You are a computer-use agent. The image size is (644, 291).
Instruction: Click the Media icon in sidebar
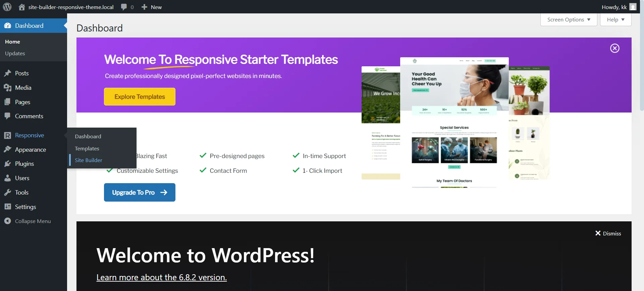8,88
